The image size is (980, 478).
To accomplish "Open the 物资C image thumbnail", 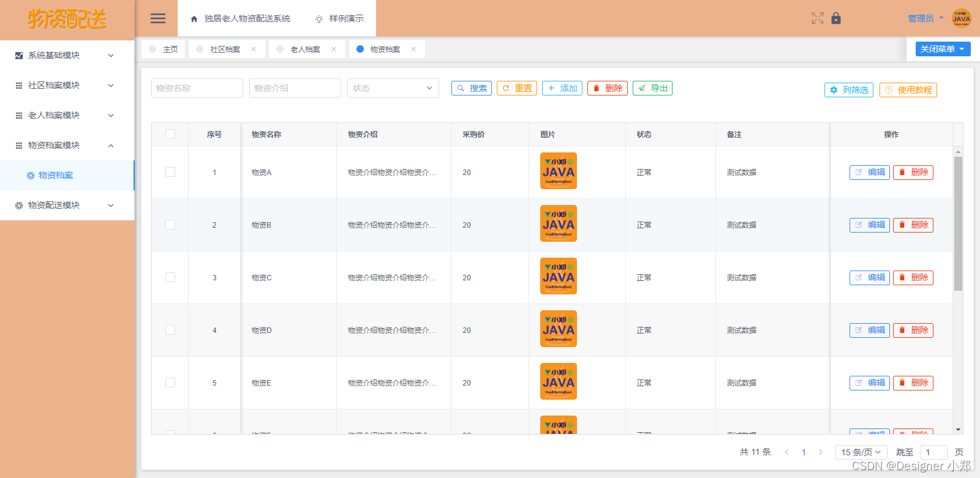I will pyautogui.click(x=559, y=276).
